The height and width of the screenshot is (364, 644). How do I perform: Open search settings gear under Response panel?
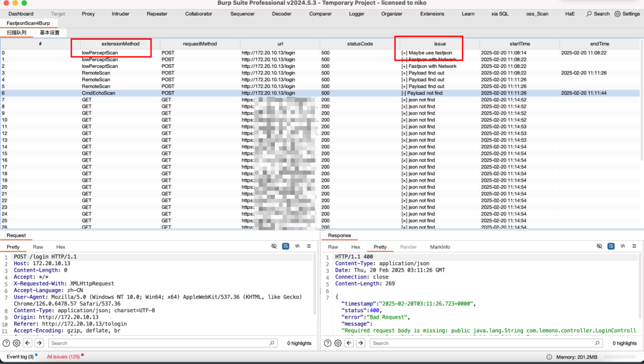pos(338,343)
